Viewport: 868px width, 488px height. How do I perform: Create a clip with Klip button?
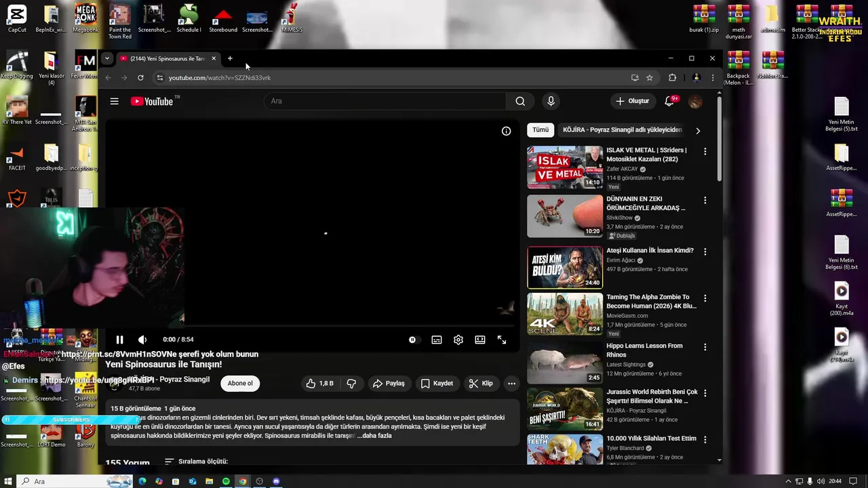click(x=481, y=383)
